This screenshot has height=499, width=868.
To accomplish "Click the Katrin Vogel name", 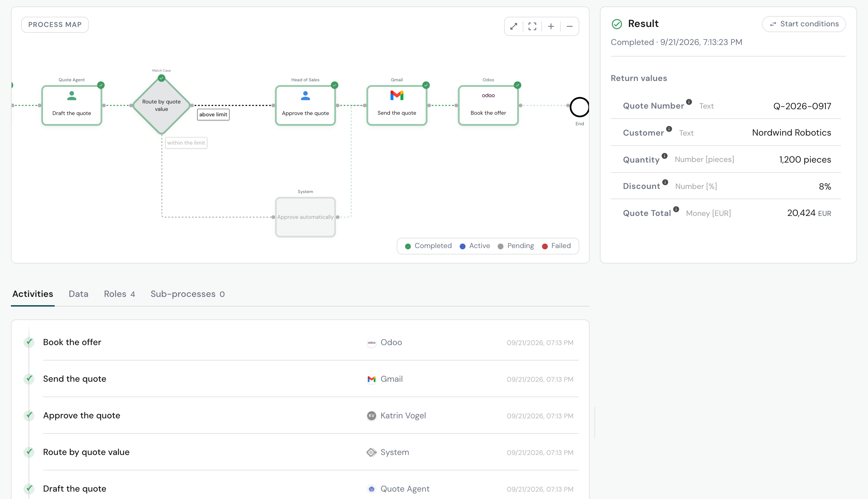I will 403,416.
